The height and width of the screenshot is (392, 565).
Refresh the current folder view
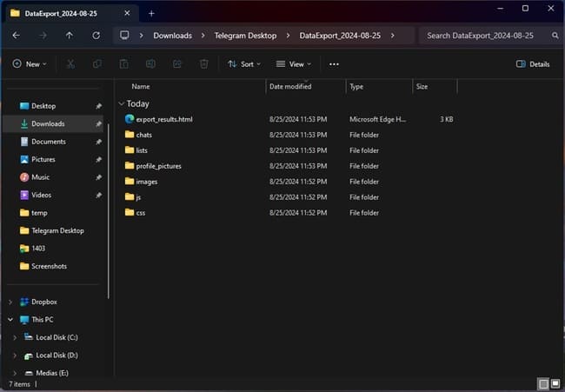pos(96,36)
